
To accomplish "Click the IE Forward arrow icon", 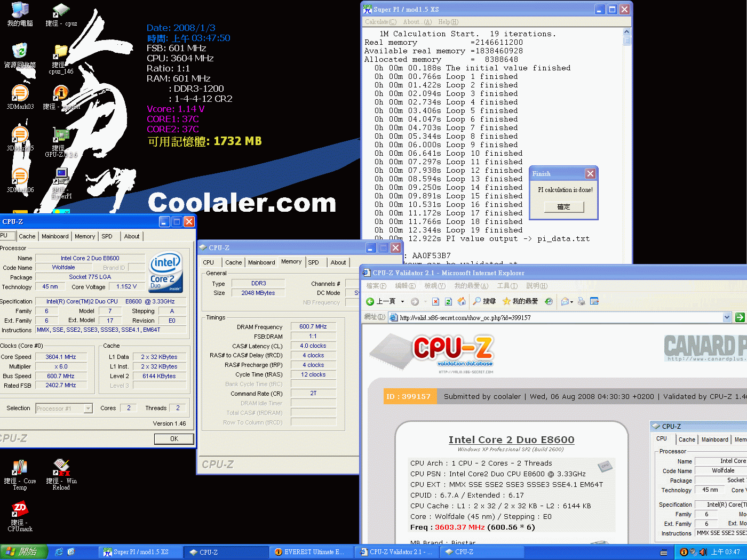I will (x=415, y=301).
